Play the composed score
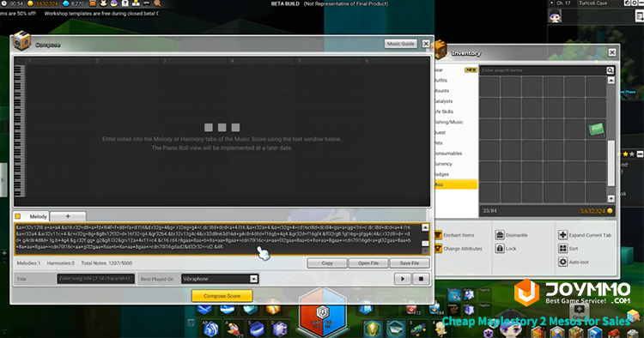 [403, 279]
